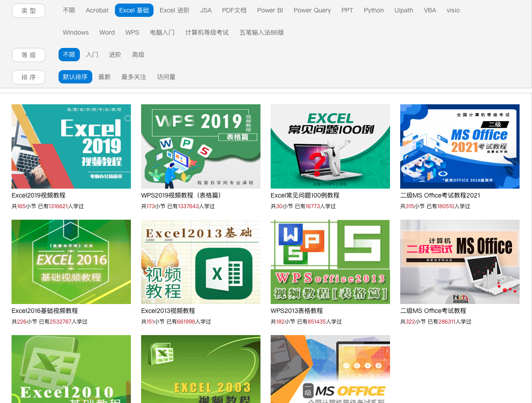The image size is (532, 403).
Task: Click the 二级MS Office考试教程 title link
Action: point(433,311)
